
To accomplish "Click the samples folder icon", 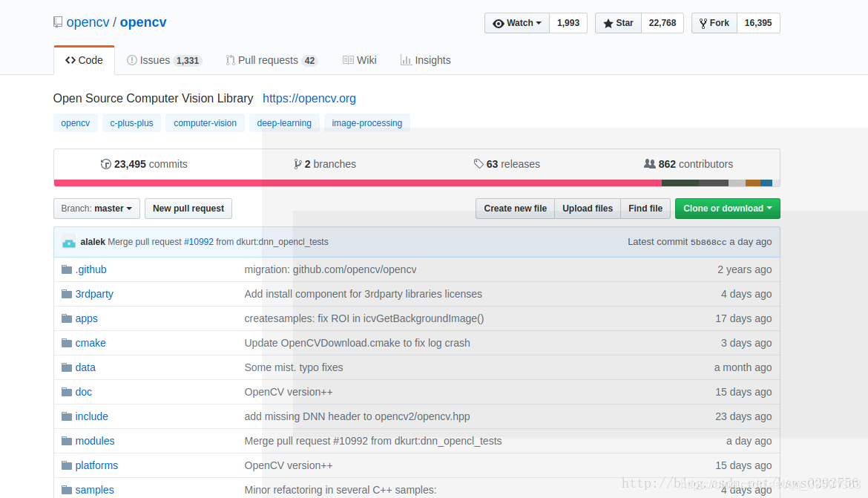I will click(x=67, y=490).
